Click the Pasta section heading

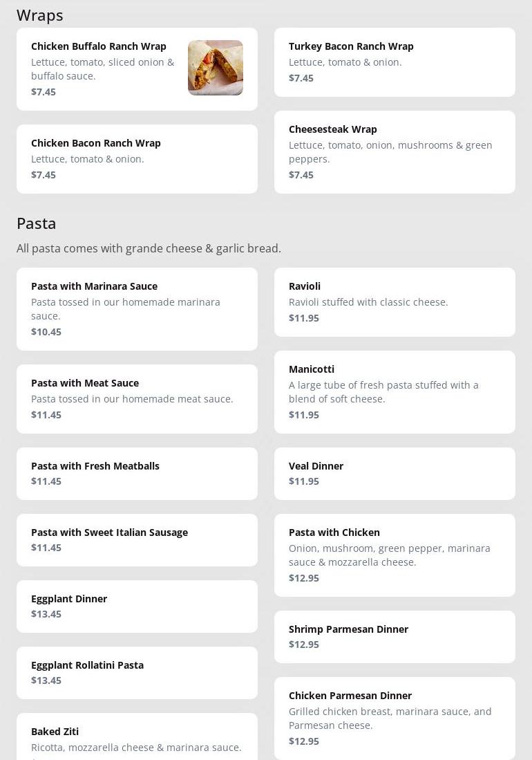coord(37,223)
